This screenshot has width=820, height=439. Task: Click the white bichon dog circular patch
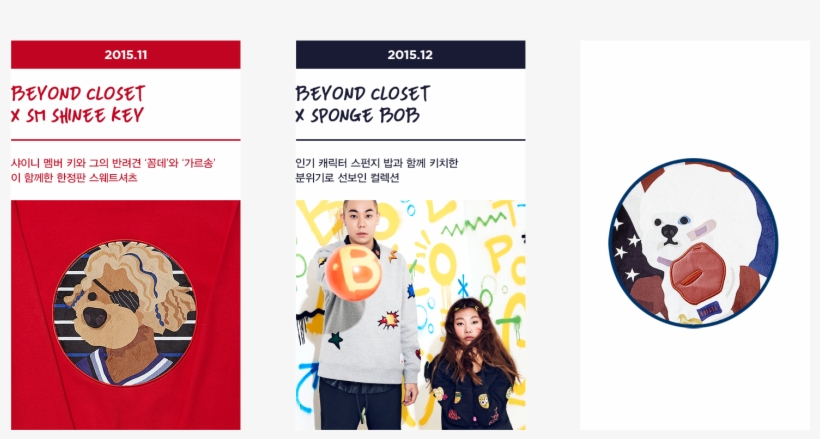click(x=693, y=243)
